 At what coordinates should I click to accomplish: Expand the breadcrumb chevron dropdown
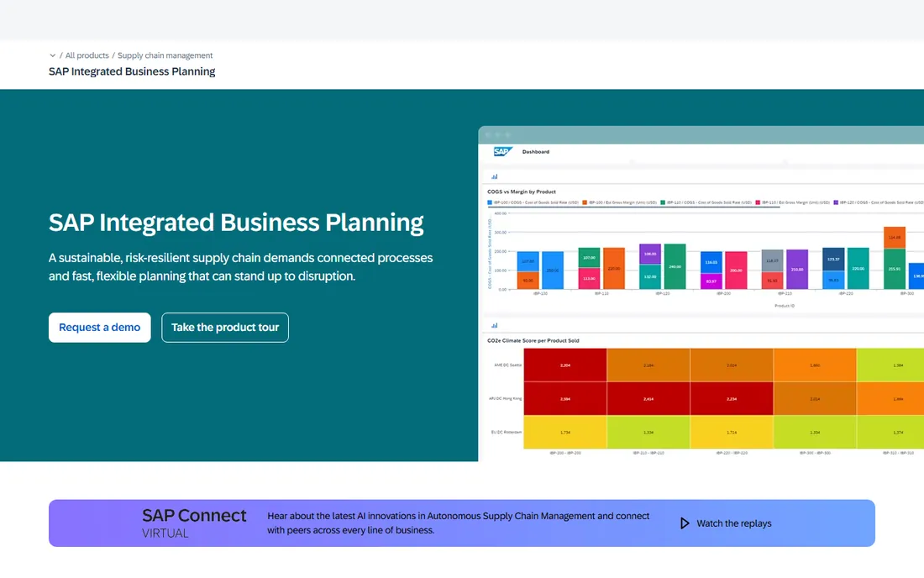[52, 55]
